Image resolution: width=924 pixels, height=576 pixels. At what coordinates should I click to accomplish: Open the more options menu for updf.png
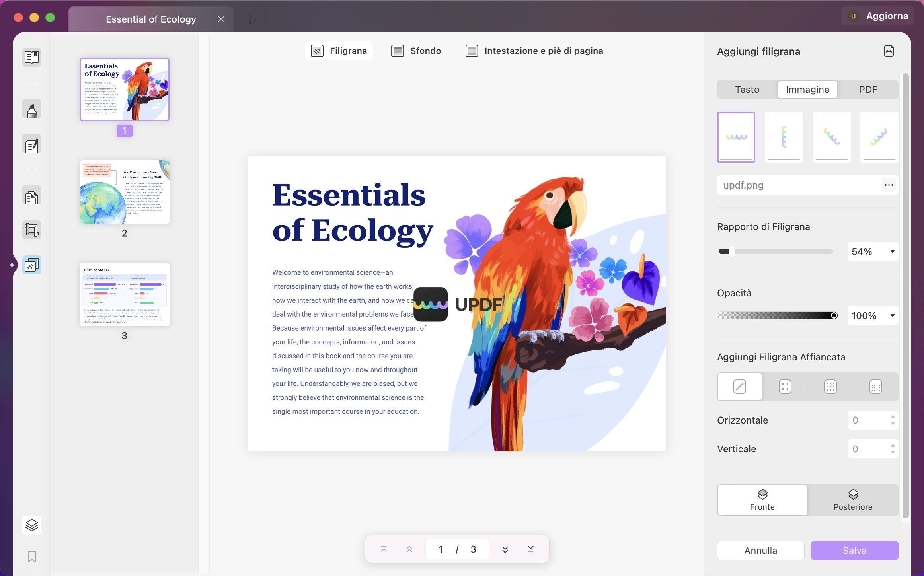[889, 185]
